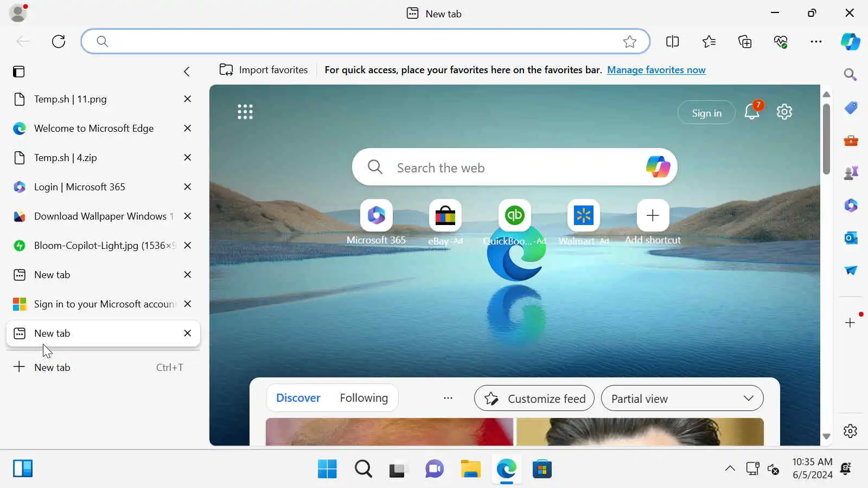Open the Favorites list

tap(709, 42)
